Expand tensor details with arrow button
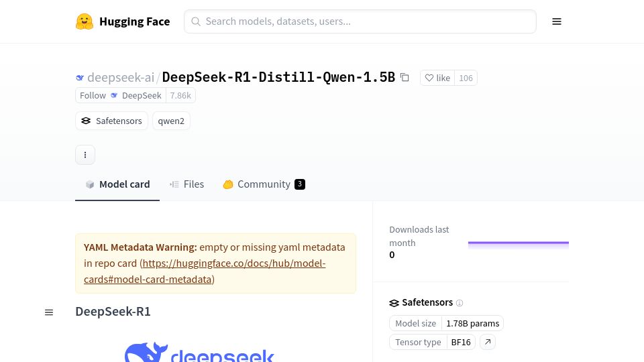Image resolution: width=644 pixels, height=362 pixels. click(488, 342)
